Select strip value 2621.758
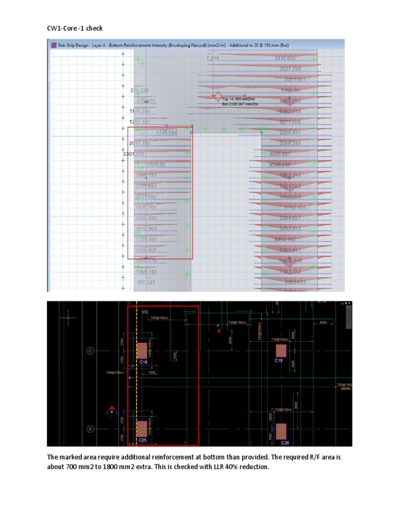This screenshot has height=532, width=399. click(x=290, y=69)
